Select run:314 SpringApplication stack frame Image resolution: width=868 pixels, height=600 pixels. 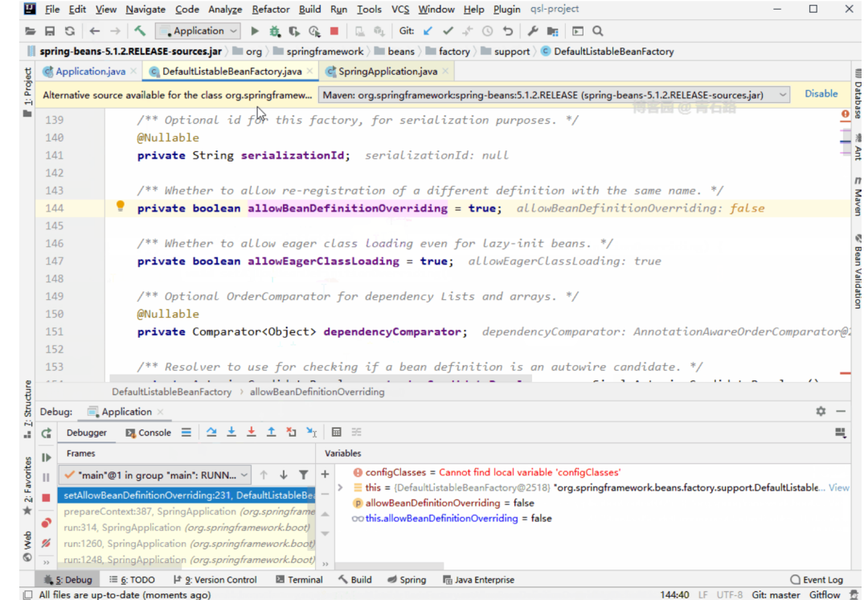click(x=188, y=528)
